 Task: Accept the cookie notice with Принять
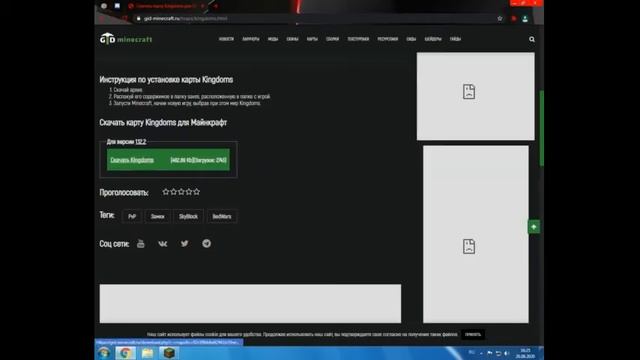473,334
